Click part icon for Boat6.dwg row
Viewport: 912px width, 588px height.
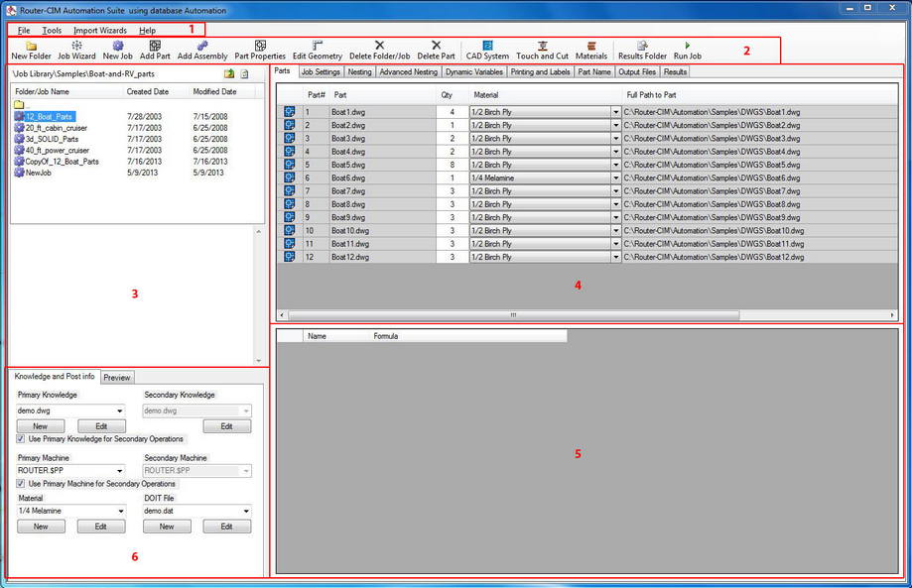coord(289,177)
